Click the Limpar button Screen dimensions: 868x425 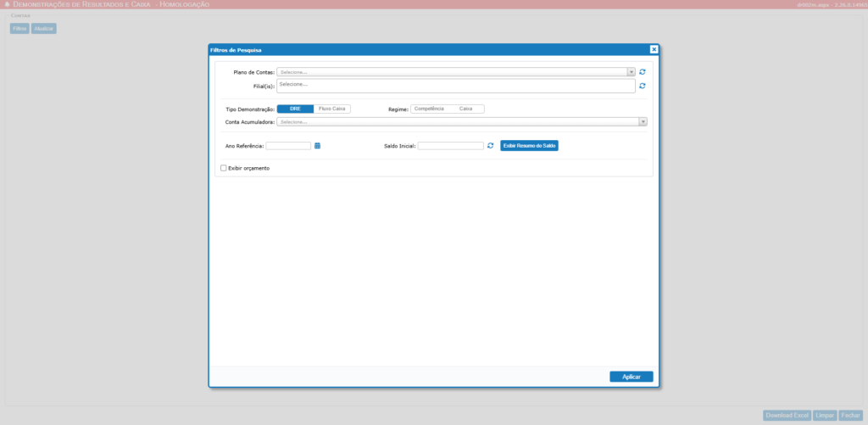825,415
